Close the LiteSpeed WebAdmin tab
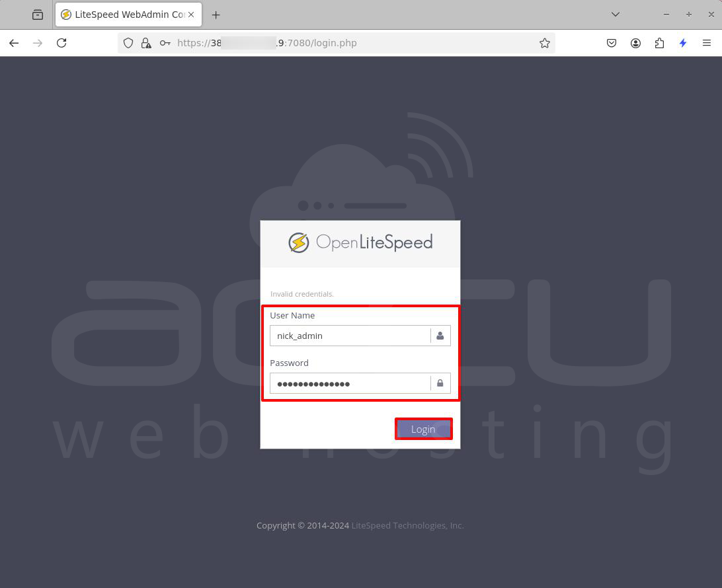This screenshot has width=722, height=588. coord(191,15)
